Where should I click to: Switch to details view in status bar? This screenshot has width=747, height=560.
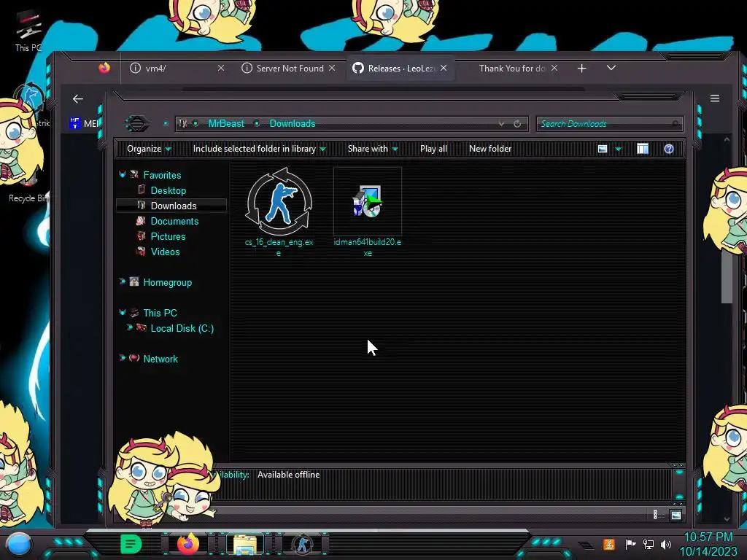(656, 515)
